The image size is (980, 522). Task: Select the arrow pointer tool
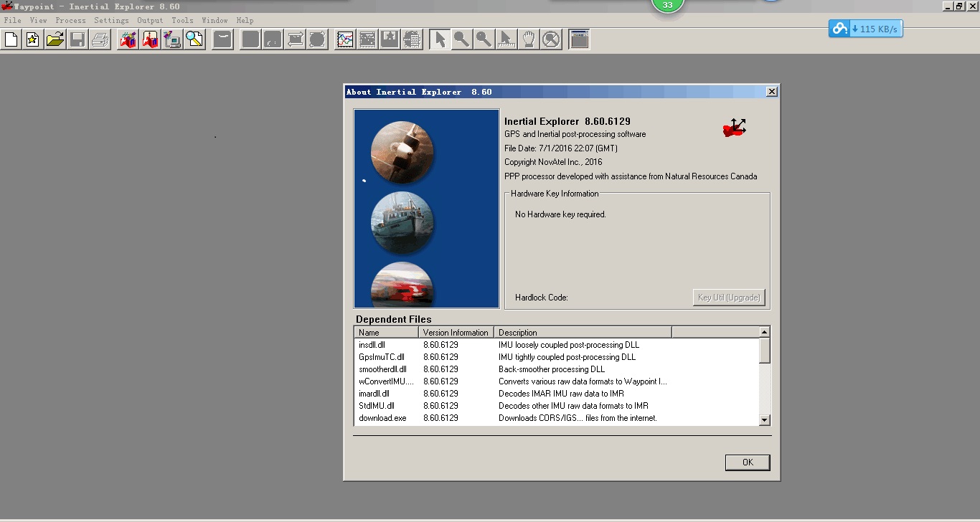pos(440,39)
